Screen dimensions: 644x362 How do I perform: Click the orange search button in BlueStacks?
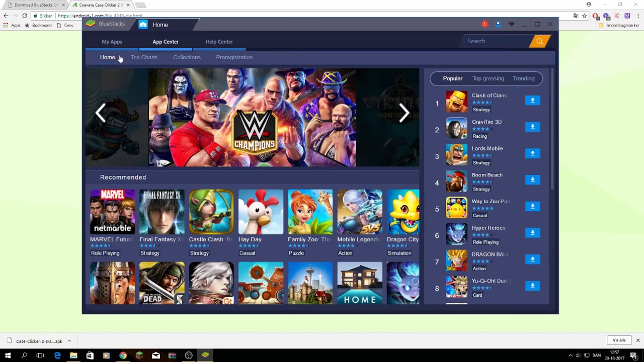tap(539, 41)
